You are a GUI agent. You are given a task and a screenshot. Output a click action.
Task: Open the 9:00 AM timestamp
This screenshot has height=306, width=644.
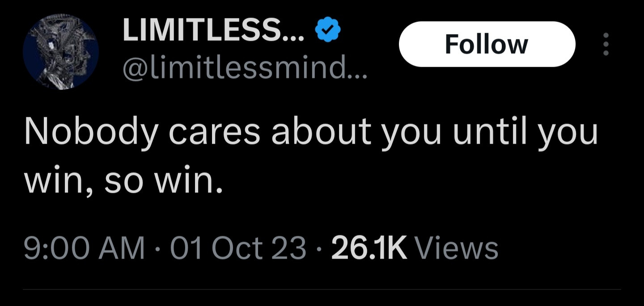tap(84, 248)
